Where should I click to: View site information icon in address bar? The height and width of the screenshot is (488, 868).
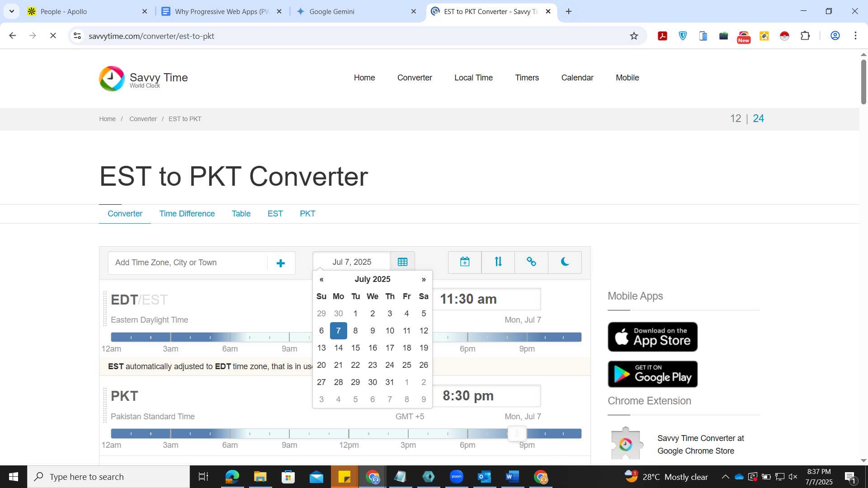(77, 36)
